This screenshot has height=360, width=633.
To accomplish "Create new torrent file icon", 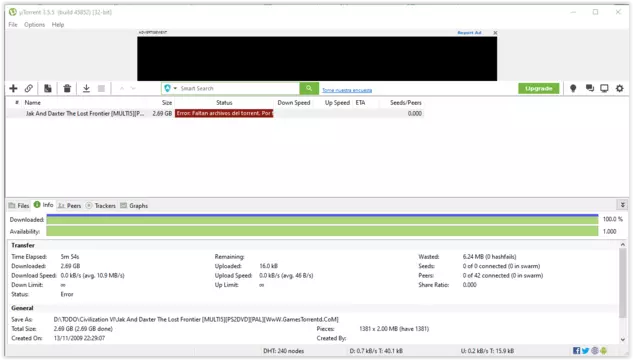I will (48, 88).
